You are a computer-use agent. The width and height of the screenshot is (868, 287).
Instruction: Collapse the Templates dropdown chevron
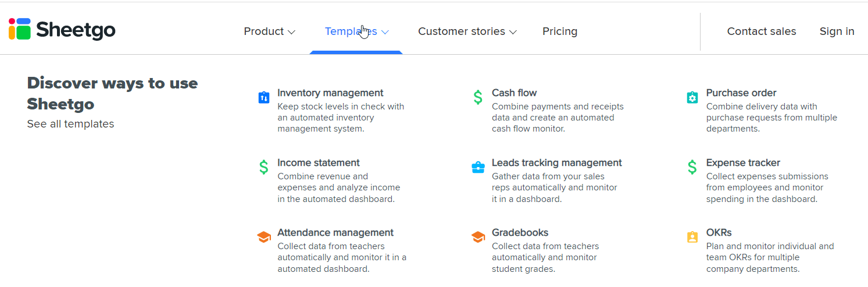click(x=385, y=32)
